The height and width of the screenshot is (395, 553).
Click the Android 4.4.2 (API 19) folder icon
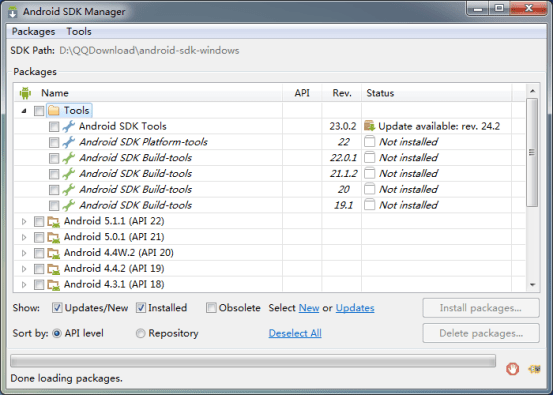click(x=54, y=269)
